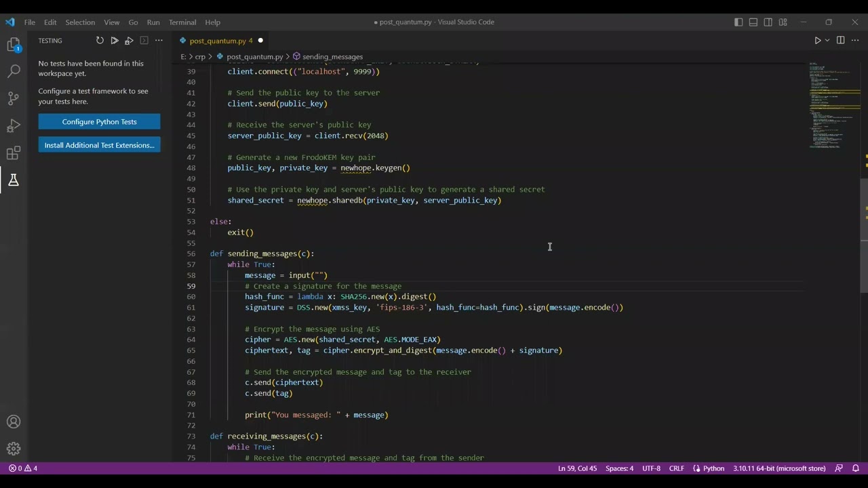The height and width of the screenshot is (488, 868).
Task: Toggle the secondary side bar visibility
Action: (x=768, y=22)
